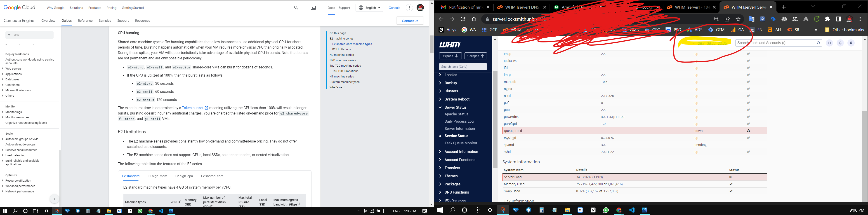The image size is (868, 215).
Task: Open WhatsApp from the left taskbar
Action: click(x=140, y=211)
